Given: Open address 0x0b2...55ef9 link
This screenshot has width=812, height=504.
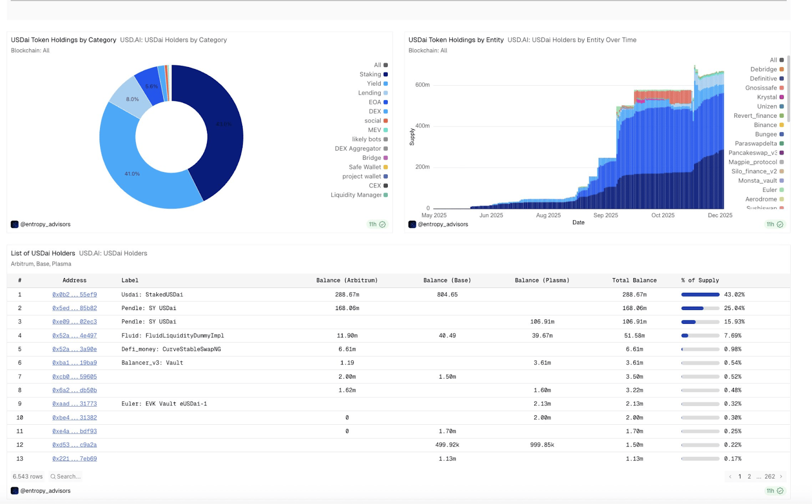Looking at the screenshot, I should [x=75, y=294].
